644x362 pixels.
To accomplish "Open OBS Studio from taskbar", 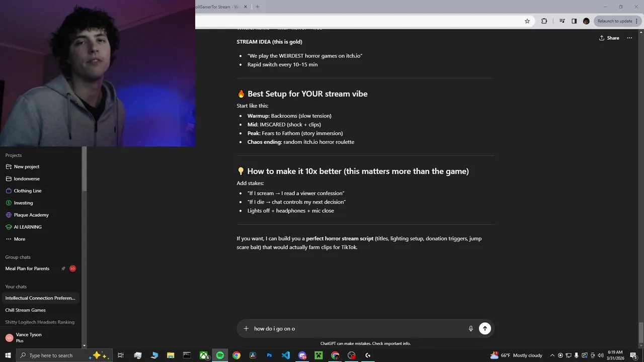I will 352,355.
